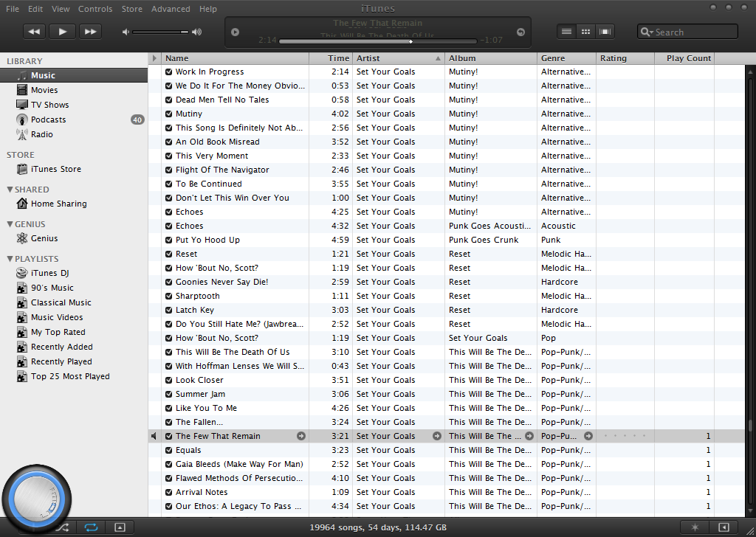Uncheck the Goonies Never Say Die! checkbox

tap(169, 283)
